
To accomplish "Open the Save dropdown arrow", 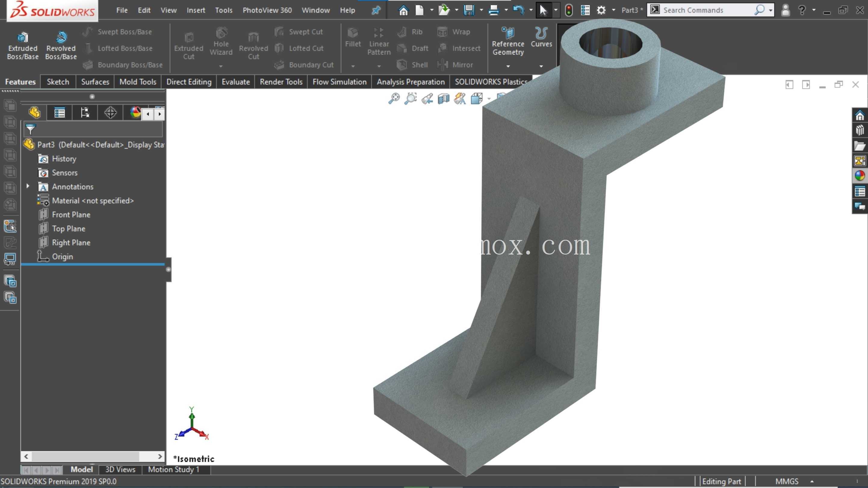I will 481,10.
